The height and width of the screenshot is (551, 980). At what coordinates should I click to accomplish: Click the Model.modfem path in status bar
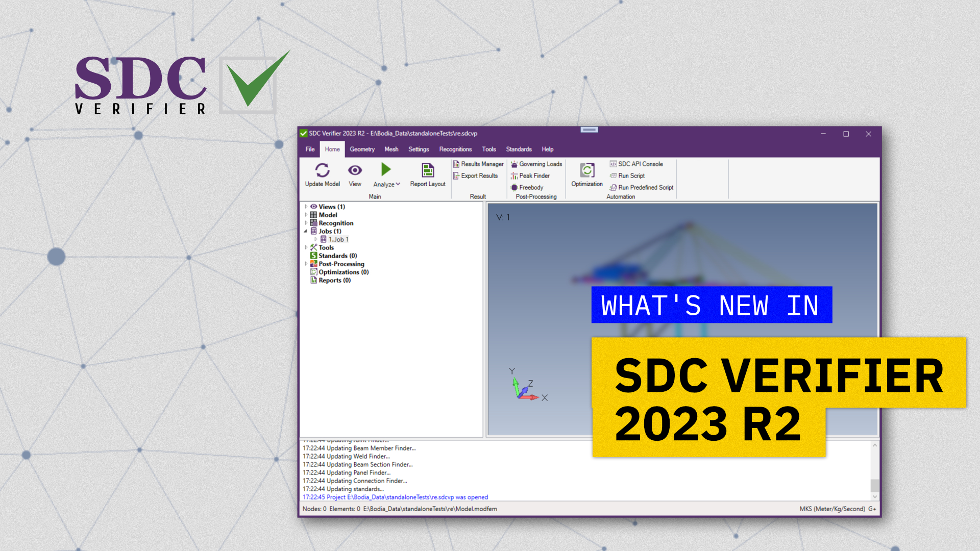point(430,509)
